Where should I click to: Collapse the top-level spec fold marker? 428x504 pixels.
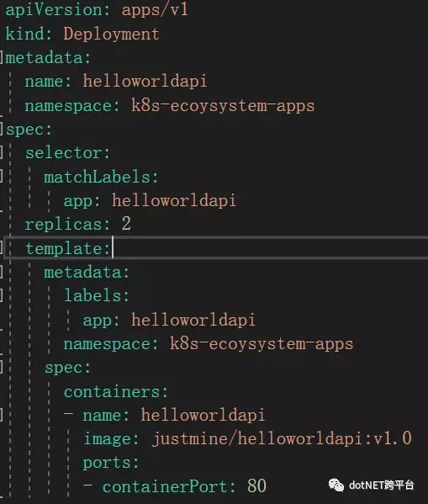2,130
